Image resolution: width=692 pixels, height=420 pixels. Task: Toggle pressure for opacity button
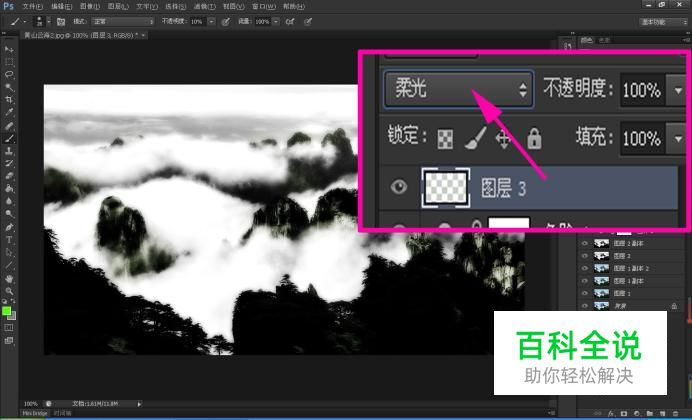point(226,21)
